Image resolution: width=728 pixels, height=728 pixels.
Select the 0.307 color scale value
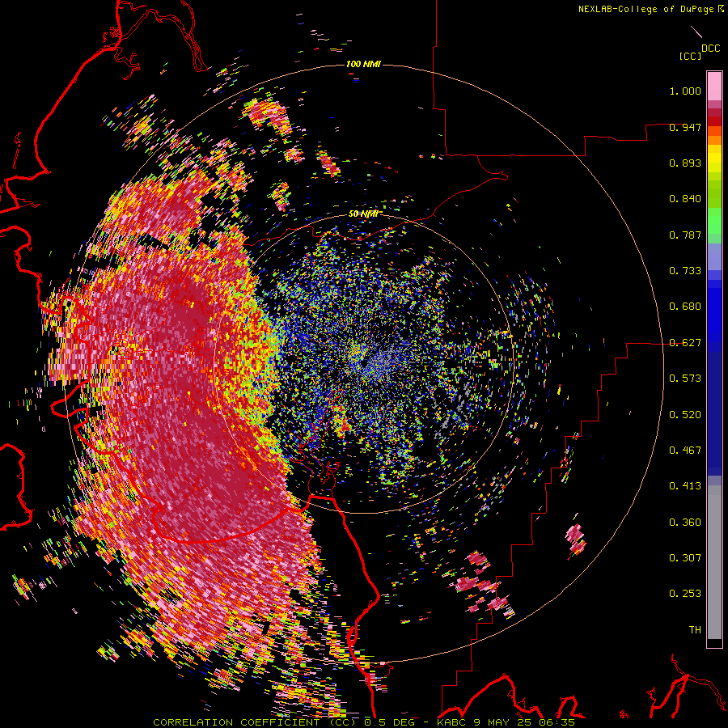pos(685,558)
